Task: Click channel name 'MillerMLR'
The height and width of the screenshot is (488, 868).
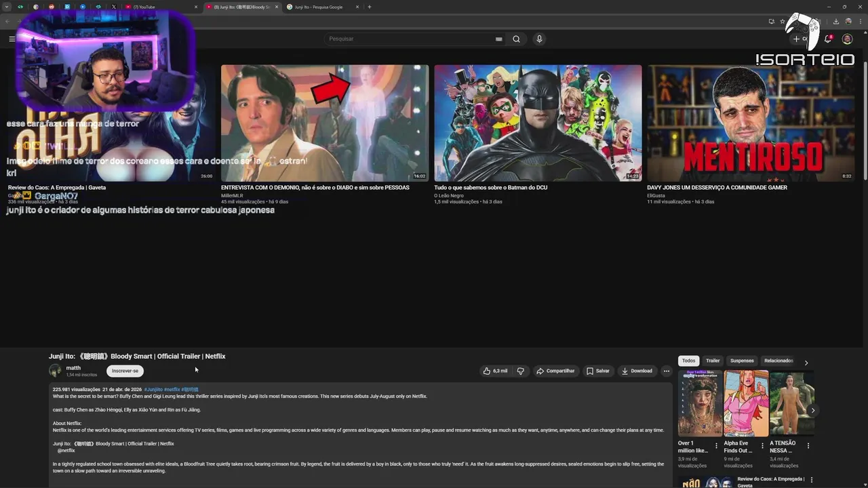Action: coord(232,195)
